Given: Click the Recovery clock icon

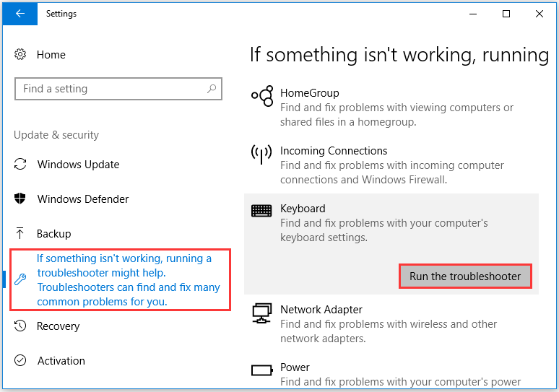Looking at the screenshot, I should pos(20,326).
